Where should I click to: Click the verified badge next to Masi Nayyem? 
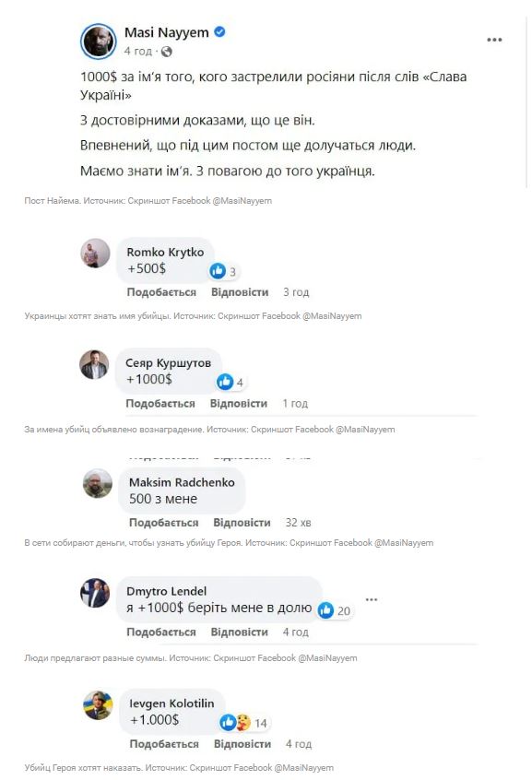[x=219, y=30]
